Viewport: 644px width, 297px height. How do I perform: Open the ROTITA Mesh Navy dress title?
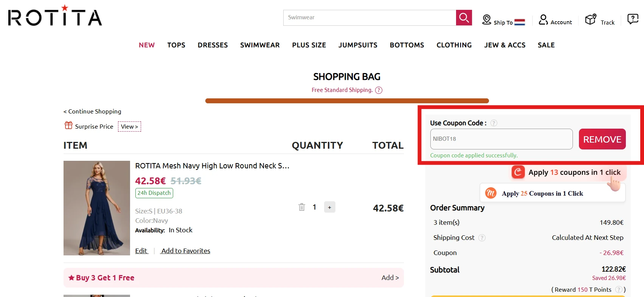point(212,166)
